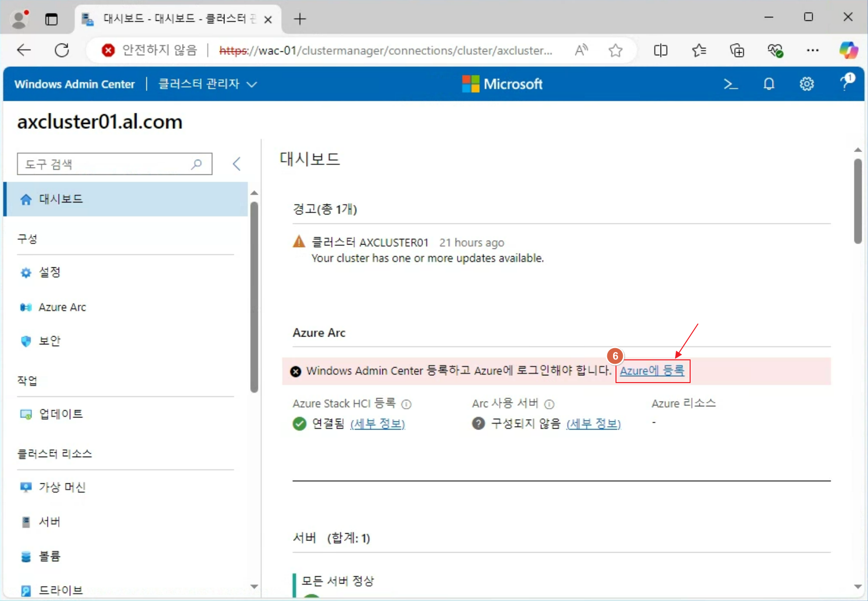
Task: Click the 'Your cluster has one or more updates available.' text
Action: (x=427, y=258)
